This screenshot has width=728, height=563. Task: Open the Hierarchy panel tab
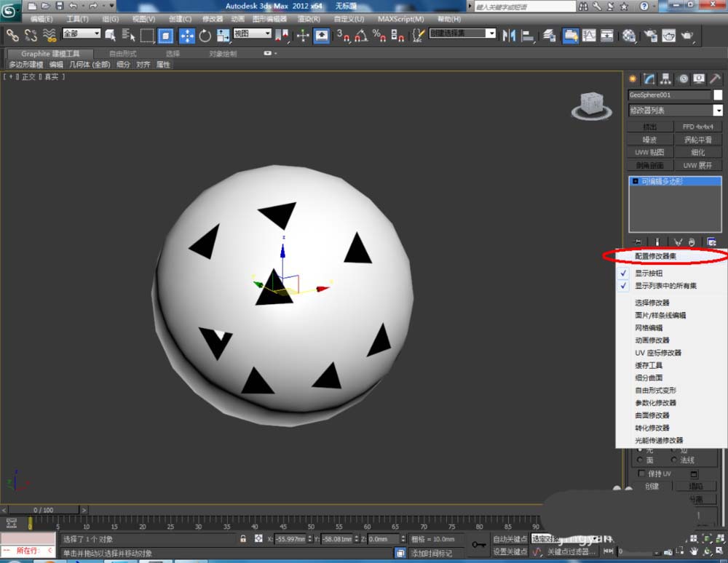(665, 79)
